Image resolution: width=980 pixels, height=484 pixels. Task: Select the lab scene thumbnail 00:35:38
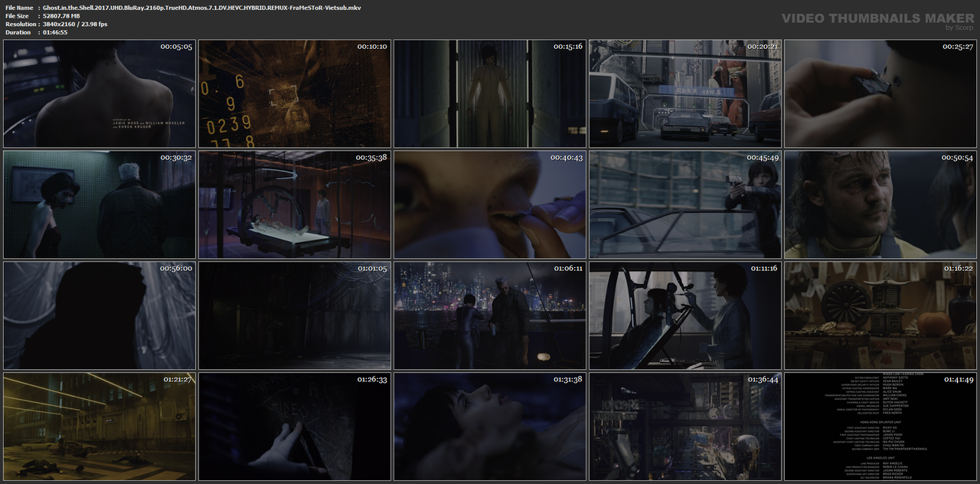click(295, 204)
